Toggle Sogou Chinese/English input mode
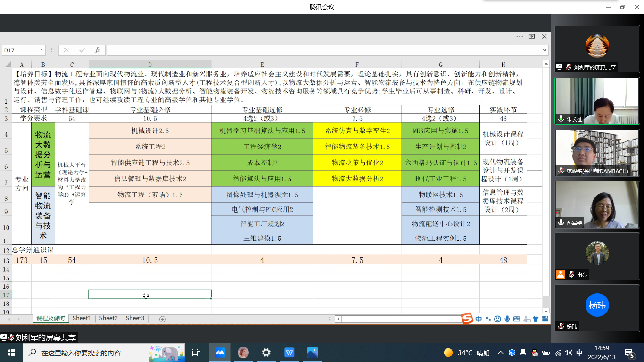The height and width of the screenshot is (362, 644). coord(479,319)
